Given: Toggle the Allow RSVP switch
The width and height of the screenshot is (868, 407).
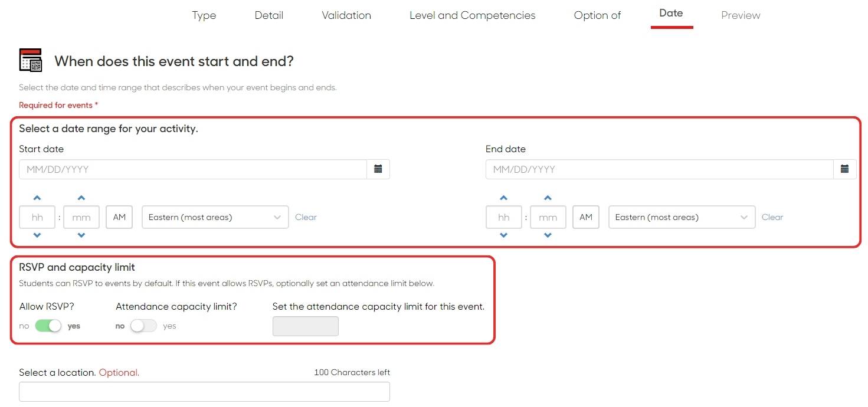Looking at the screenshot, I should (48, 326).
